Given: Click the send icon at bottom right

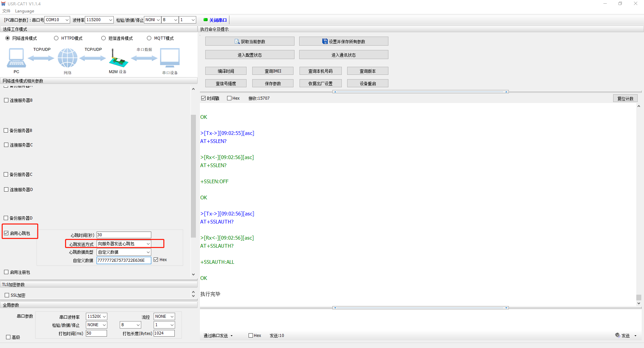Looking at the screenshot, I should tap(618, 335).
